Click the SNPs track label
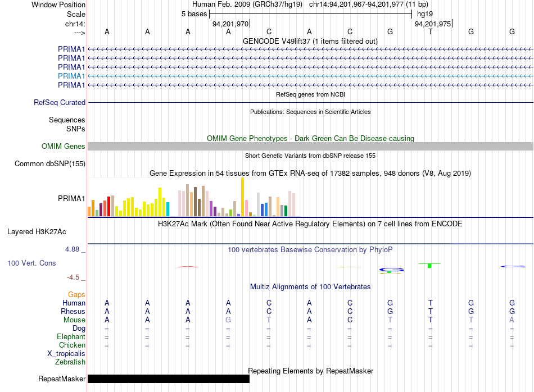The width and height of the screenshot is (534, 392). click(x=76, y=129)
